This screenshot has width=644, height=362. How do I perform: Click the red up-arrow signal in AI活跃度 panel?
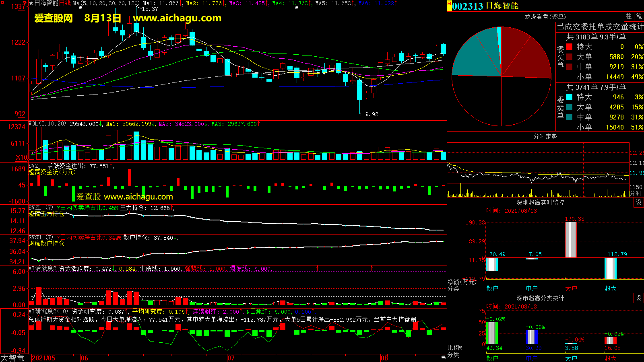pos(318,268)
